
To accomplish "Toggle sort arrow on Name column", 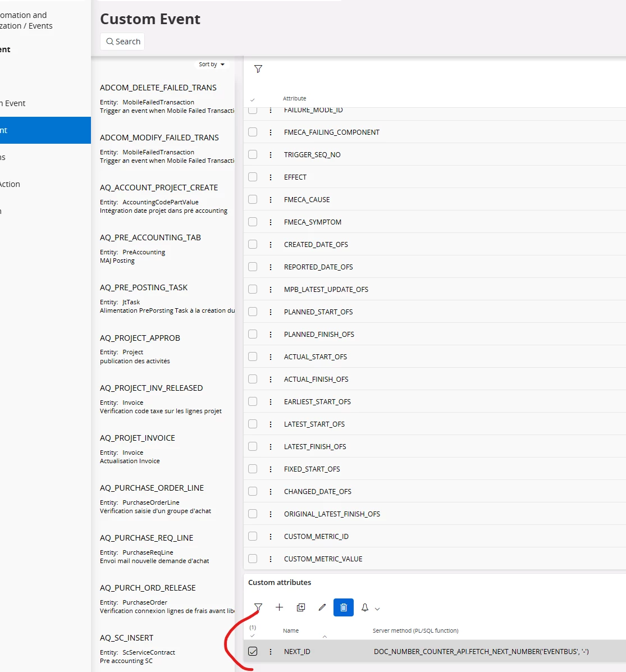I will pyautogui.click(x=325, y=637).
